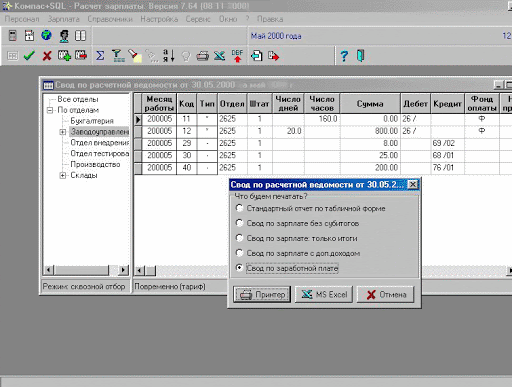The height and width of the screenshot is (387, 512).
Task: Click the printer icon in toolbar
Action: 202,56
